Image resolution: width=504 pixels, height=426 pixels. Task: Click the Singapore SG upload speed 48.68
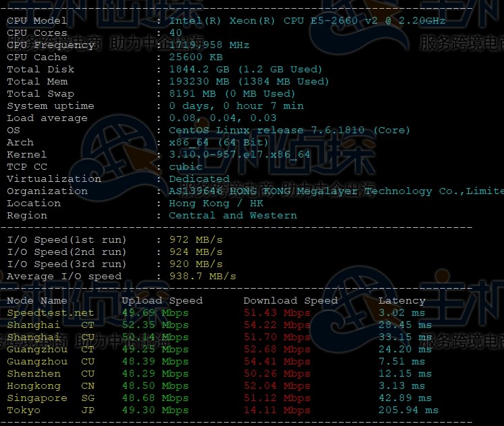click(155, 398)
